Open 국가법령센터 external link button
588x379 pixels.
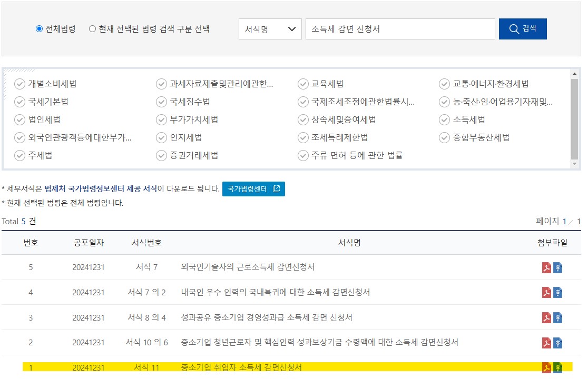pyautogui.click(x=253, y=188)
